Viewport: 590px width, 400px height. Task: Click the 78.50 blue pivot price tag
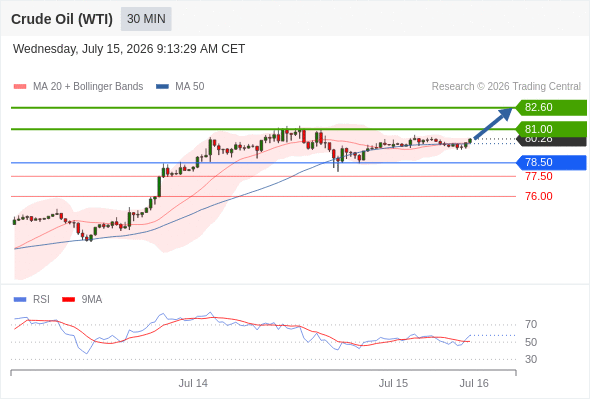pyautogui.click(x=551, y=163)
